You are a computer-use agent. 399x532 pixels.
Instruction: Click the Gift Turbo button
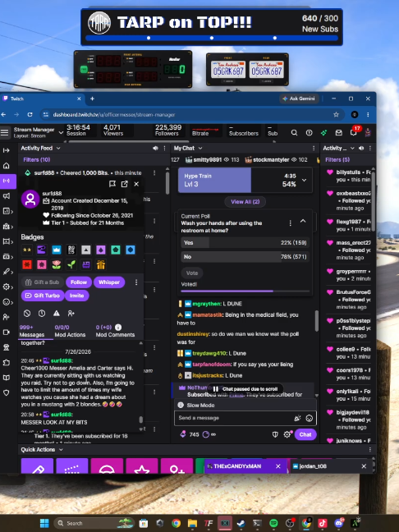(43, 296)
